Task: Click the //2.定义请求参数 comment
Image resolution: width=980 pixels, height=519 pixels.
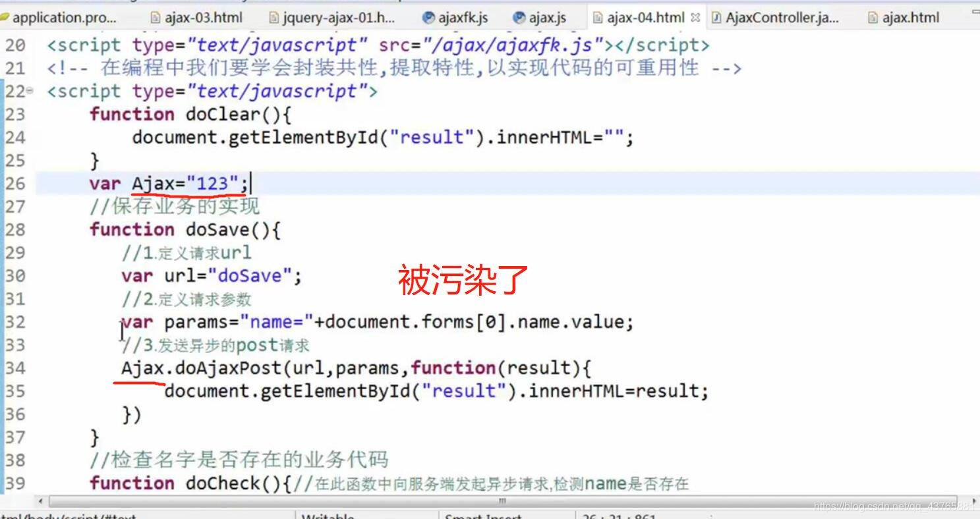Action: pyautogui.click(x=187, y=299)
